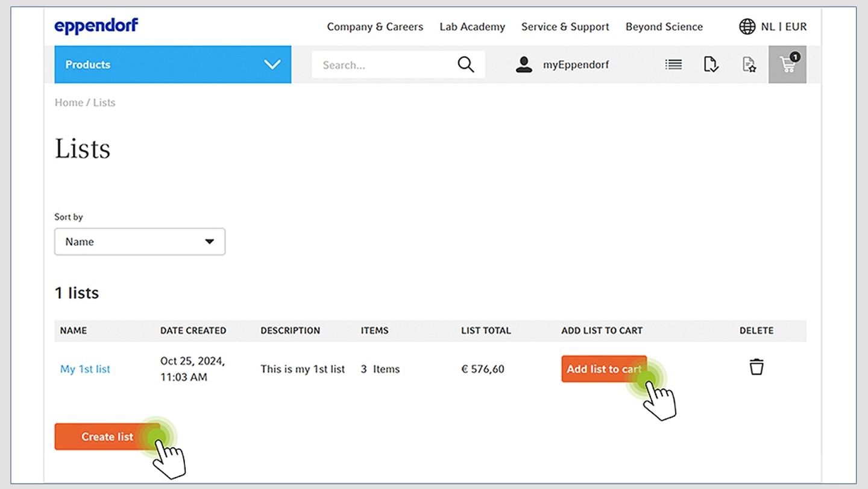Click the Add list to cart button

604,369
